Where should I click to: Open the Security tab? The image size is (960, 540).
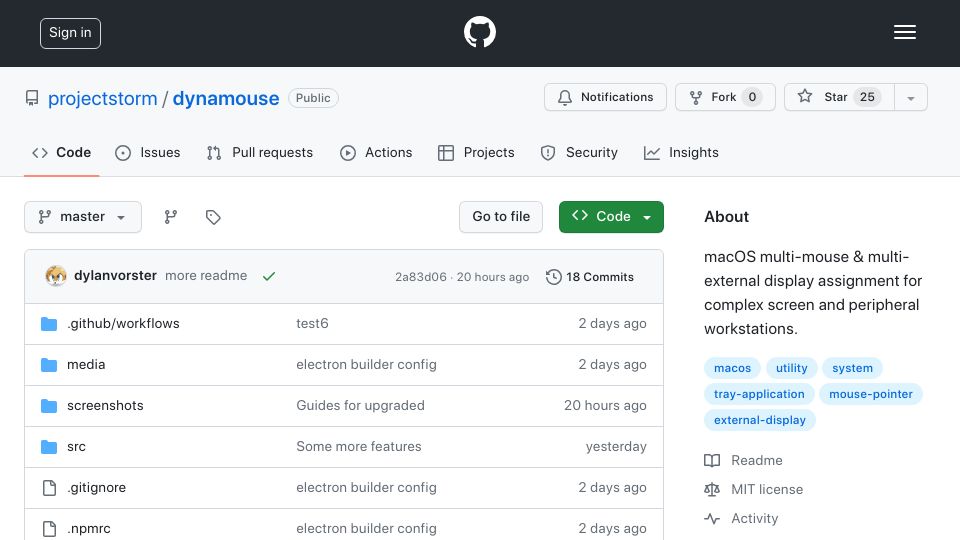579,152
